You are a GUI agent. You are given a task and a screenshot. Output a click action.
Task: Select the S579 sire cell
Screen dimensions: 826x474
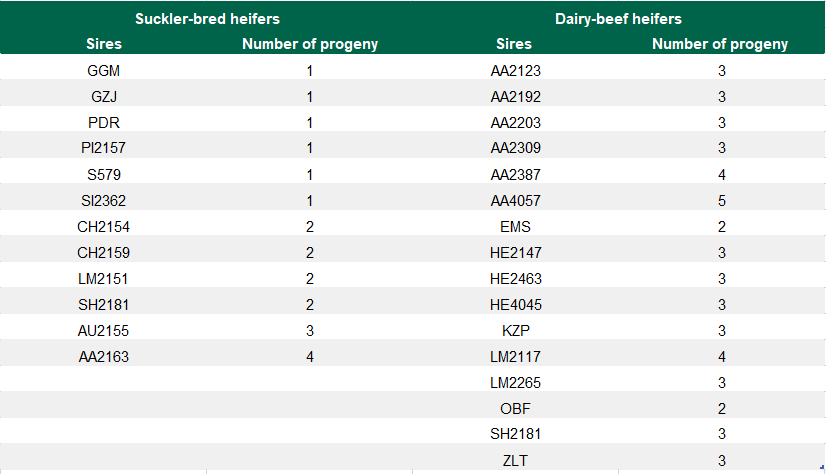click(104, 174)
